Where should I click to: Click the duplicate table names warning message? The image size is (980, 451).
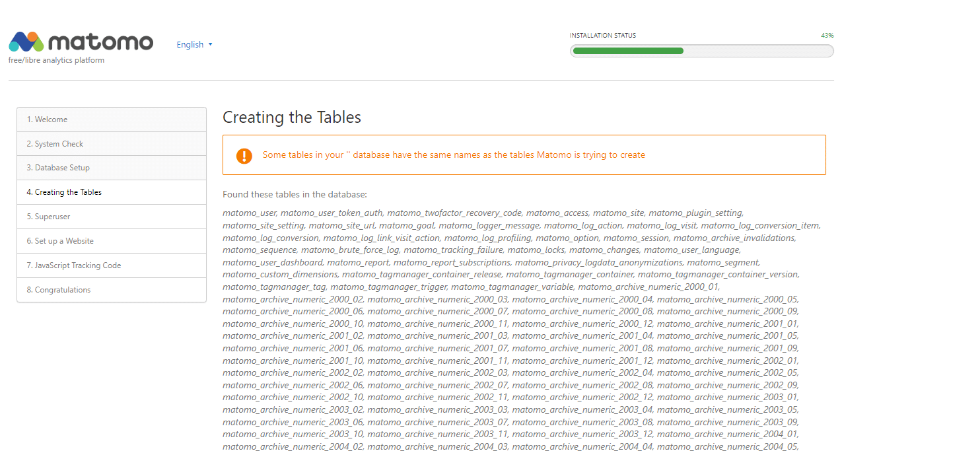coord(454,155)
